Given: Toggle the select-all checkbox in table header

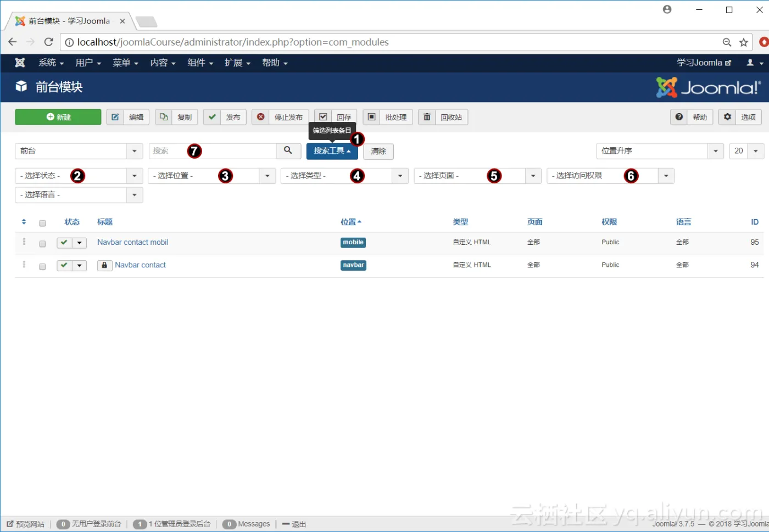Looking at the screenshot, I should [x=42, y=223].
